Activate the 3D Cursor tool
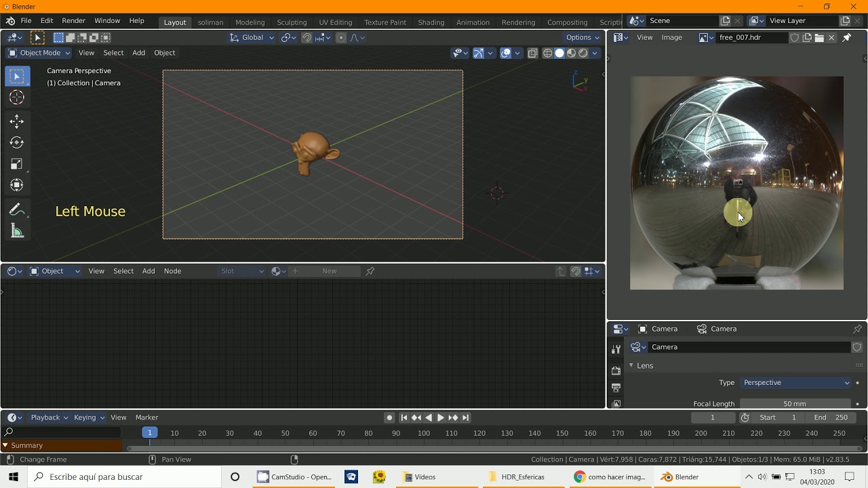The width and height of the screenshot is (868, 488). pos(17,98)
